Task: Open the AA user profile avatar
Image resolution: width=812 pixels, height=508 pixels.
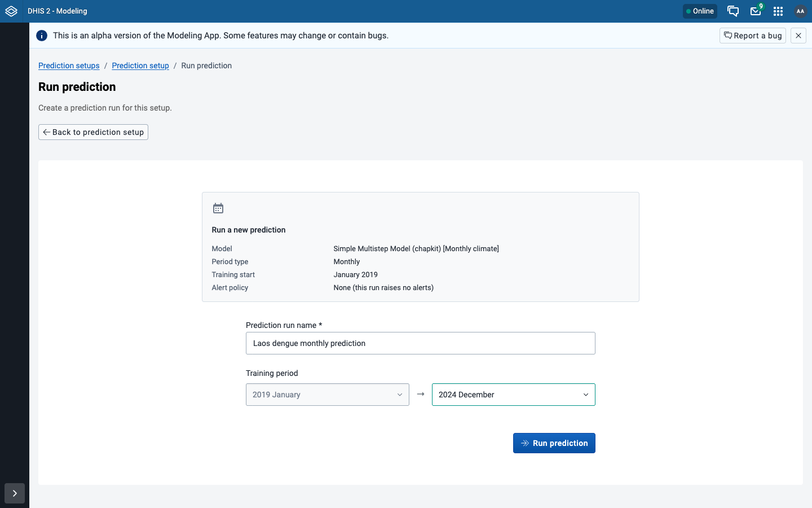Action: (800, 11)
